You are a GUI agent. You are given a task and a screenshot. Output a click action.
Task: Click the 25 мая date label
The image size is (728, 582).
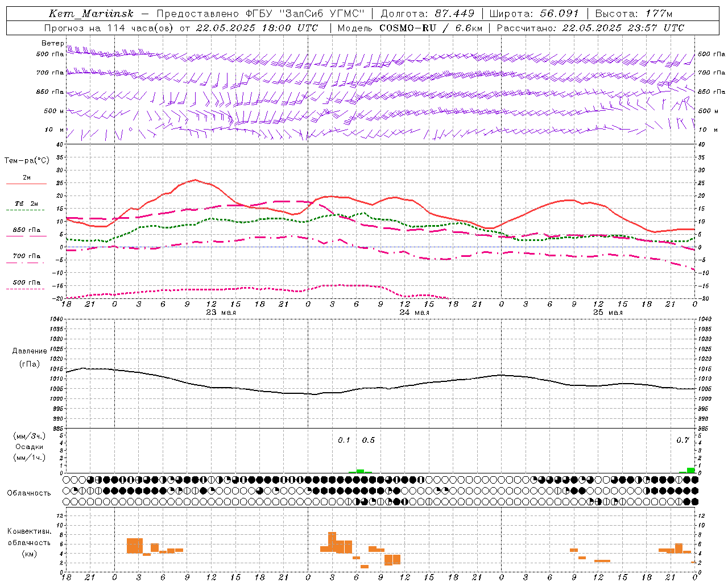tap(608, 313)
